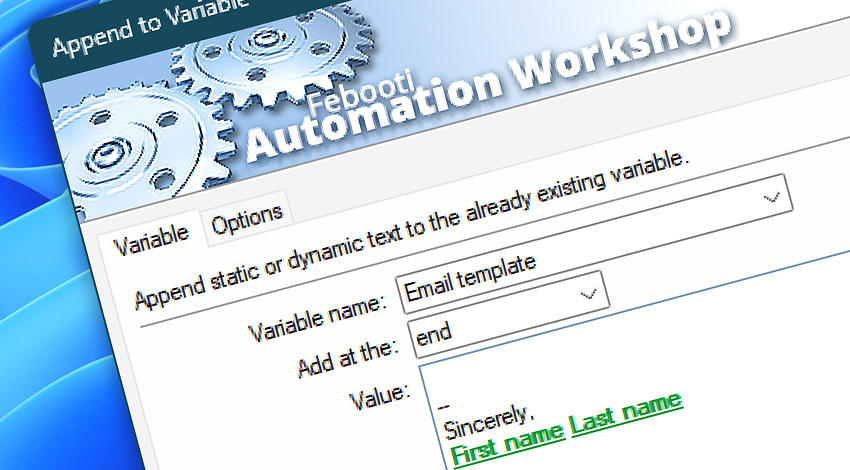
Task: Click the Last name variable link
Action: coord(626,414)
